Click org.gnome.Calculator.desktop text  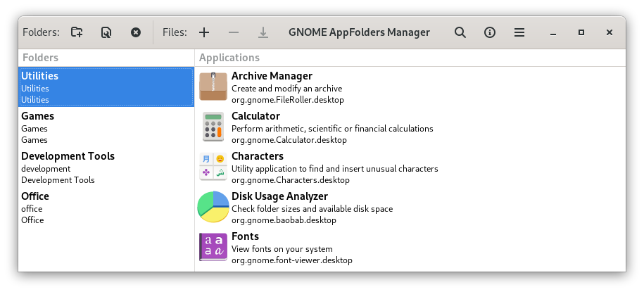pyautogui.click(x=289, y=140)
